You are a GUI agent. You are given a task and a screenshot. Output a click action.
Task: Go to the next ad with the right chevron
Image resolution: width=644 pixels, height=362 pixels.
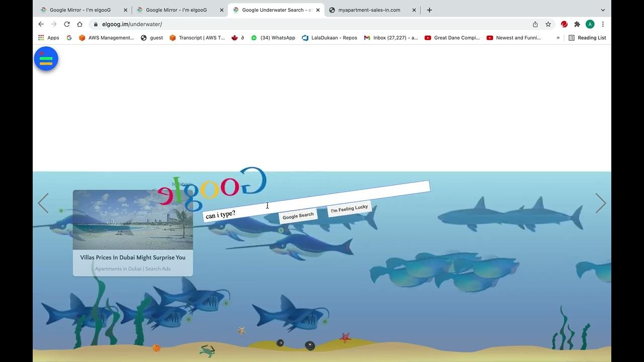[x=601, y=203]
